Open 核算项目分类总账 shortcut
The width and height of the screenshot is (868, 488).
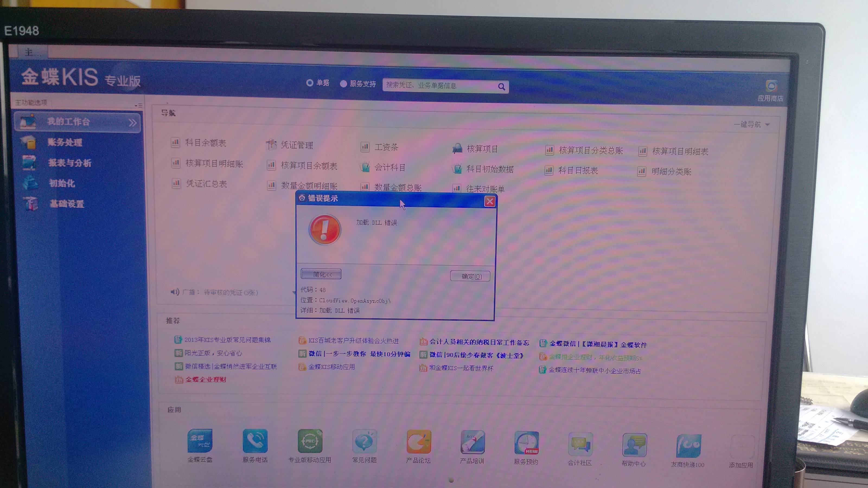584,150
